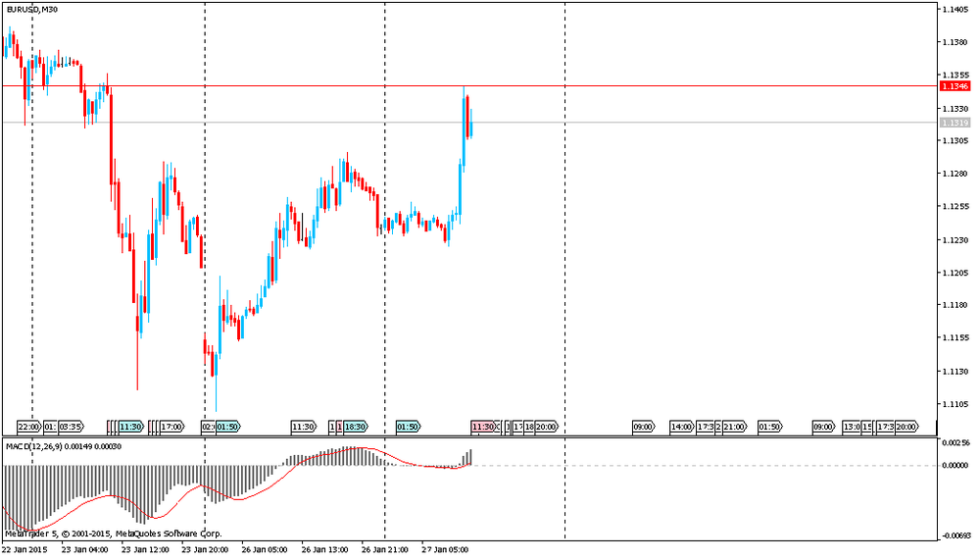Click the 13:0 event marker
The width and height of the screenshot is (980, 560).
pos(852,427)
